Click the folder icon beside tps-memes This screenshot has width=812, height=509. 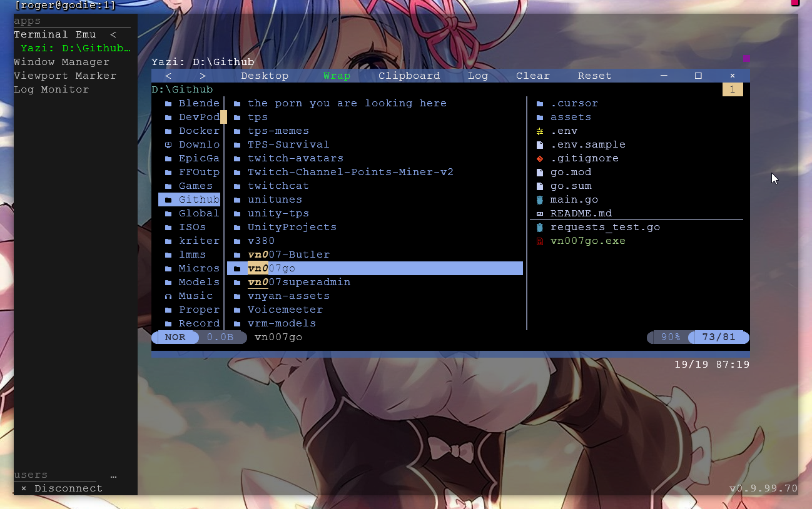click(x=237, y=131)
